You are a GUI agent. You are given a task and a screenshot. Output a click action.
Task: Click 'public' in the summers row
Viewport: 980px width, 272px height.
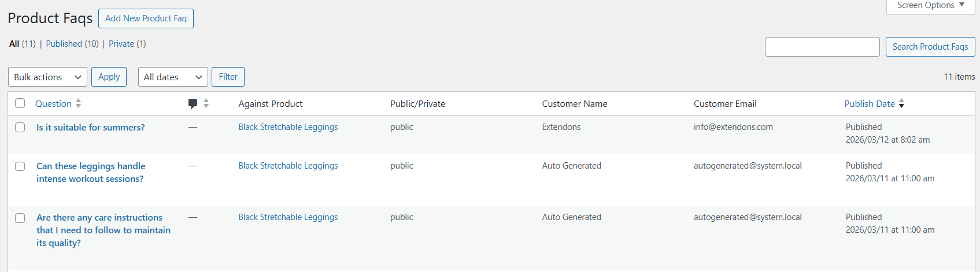point(402,127)
